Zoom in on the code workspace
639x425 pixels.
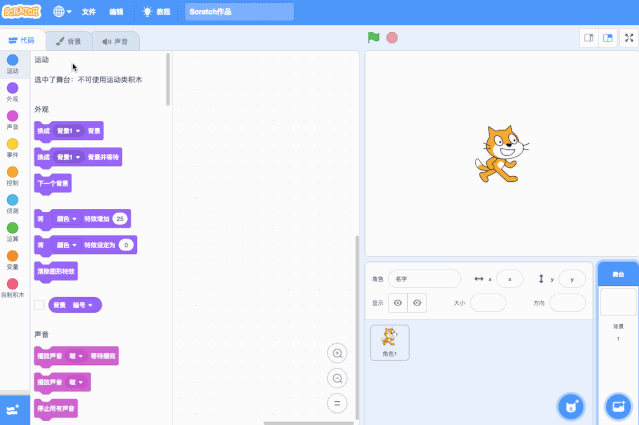[x=338, y=353]
